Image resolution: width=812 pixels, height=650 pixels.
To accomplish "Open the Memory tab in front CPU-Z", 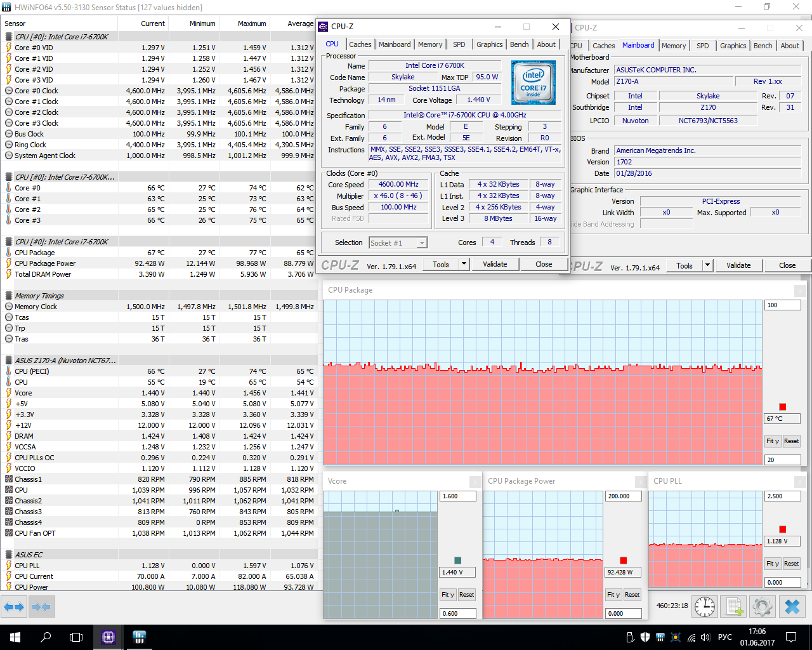I will [x=430, y=44].
